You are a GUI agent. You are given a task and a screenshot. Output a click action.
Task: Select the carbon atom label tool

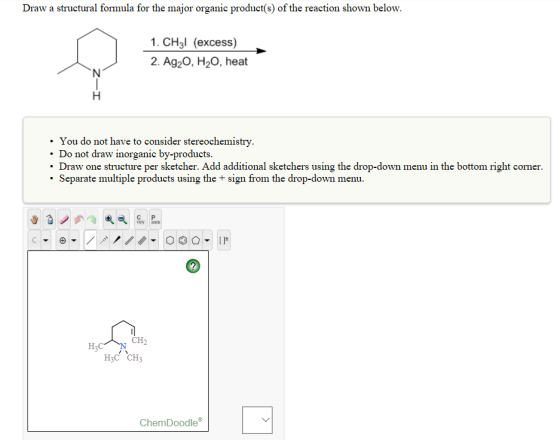pyautogui.click(x=34, y=240)
